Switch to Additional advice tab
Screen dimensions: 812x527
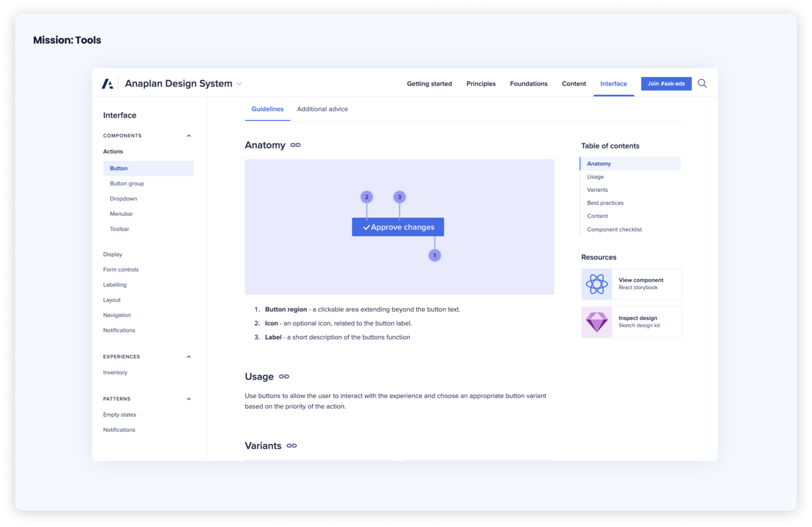(322, 109)
